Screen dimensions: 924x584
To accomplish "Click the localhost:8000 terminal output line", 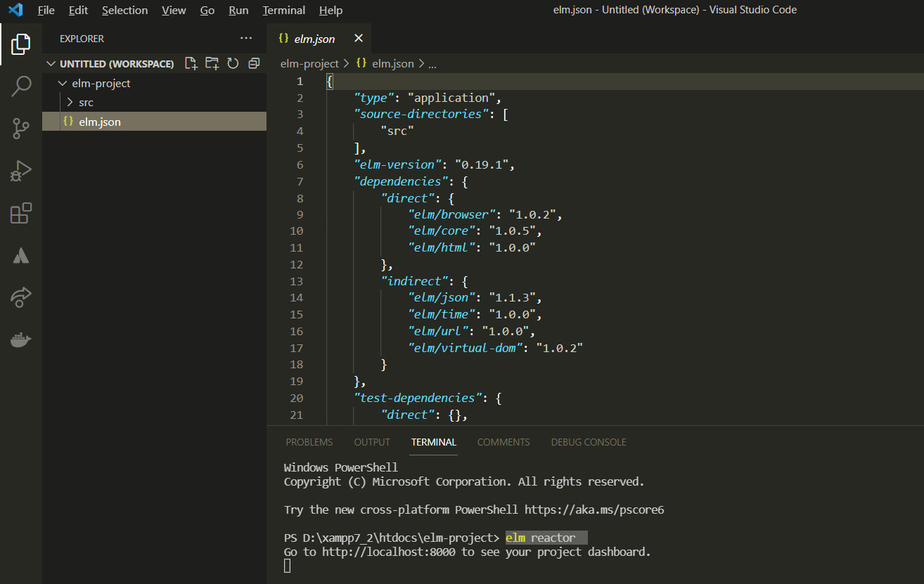I will [467, 552].
